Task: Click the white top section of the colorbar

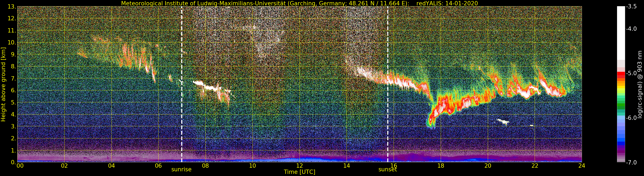Action: point(621,32)
